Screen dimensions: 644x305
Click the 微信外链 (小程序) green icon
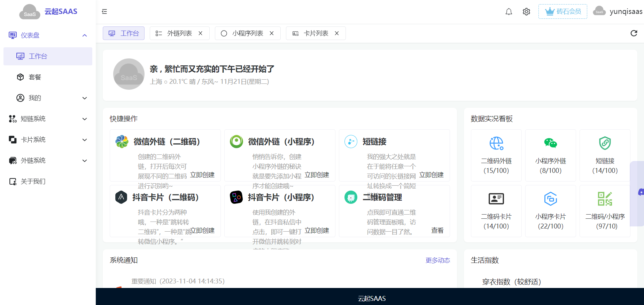point(236,142)
